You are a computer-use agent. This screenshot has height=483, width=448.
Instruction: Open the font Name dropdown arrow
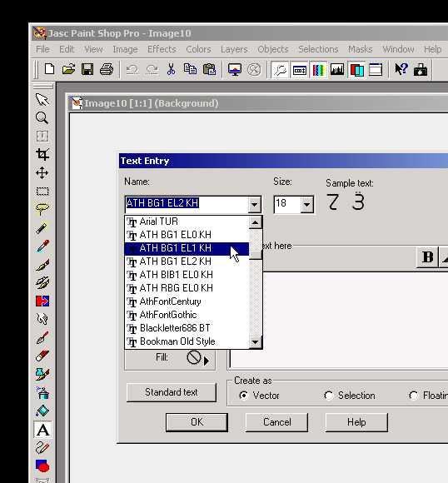pyautogui.click(x=254, y=204)
